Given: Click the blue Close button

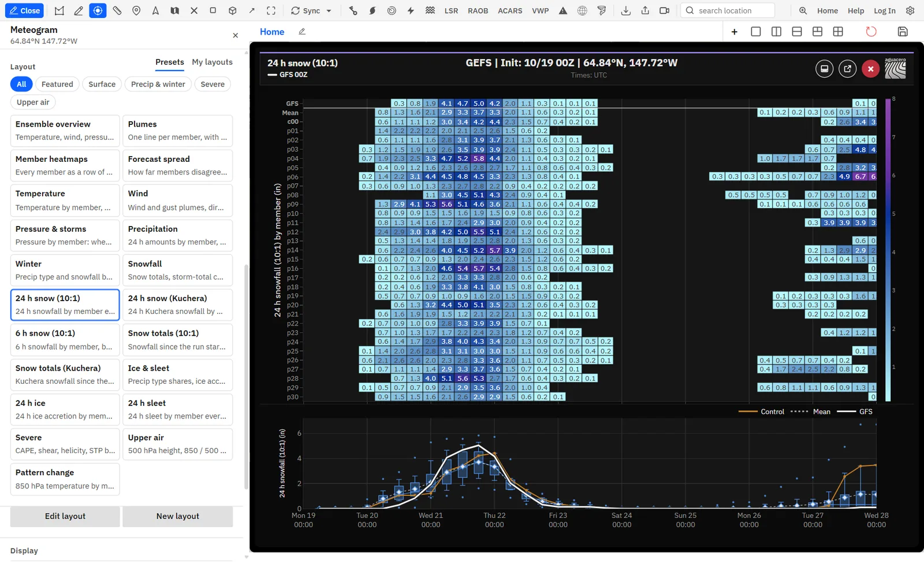Looking at the screenshot, I should point(25,10).
